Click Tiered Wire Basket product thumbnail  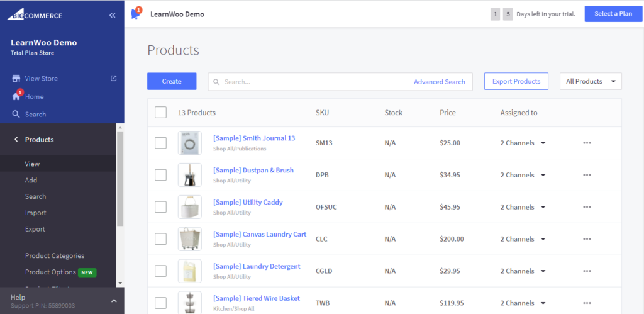[x=190, y=303]
